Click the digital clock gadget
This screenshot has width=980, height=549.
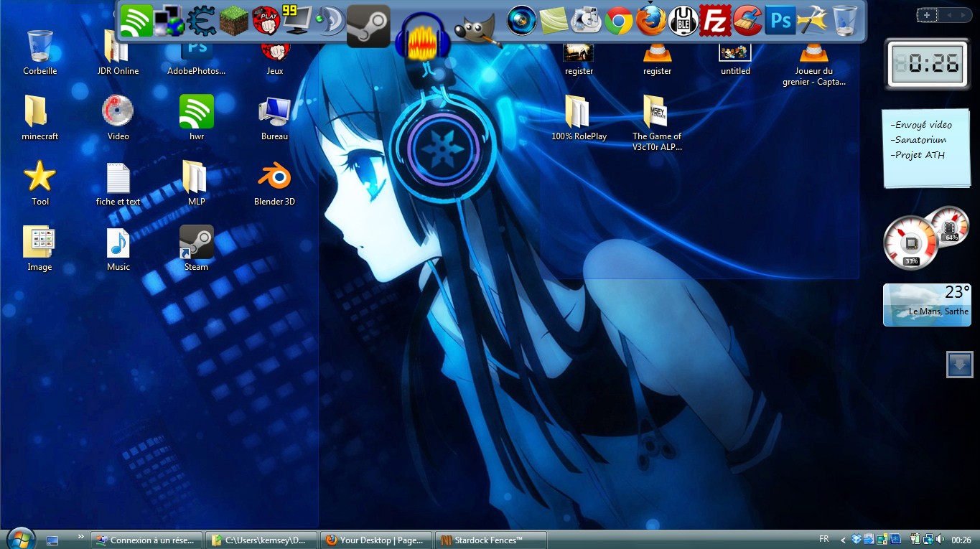pyautogui.click(x=927, y=65)
